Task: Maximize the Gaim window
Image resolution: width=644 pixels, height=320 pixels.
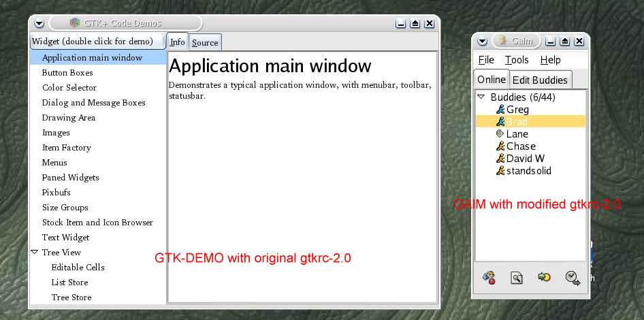Action: tap(565, 41)
